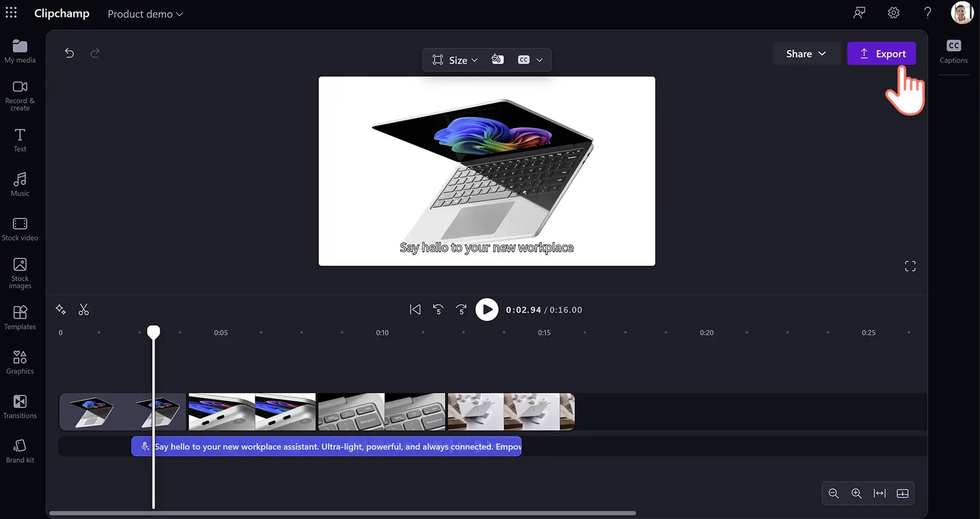Open the Transitions panel
The image size is (980, 519).
click(20, 407)
